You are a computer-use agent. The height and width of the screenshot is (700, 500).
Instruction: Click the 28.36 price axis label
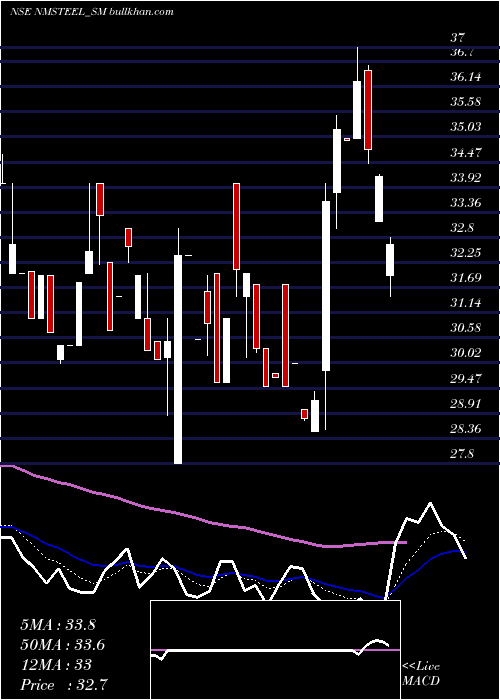(x=466, y=429)
